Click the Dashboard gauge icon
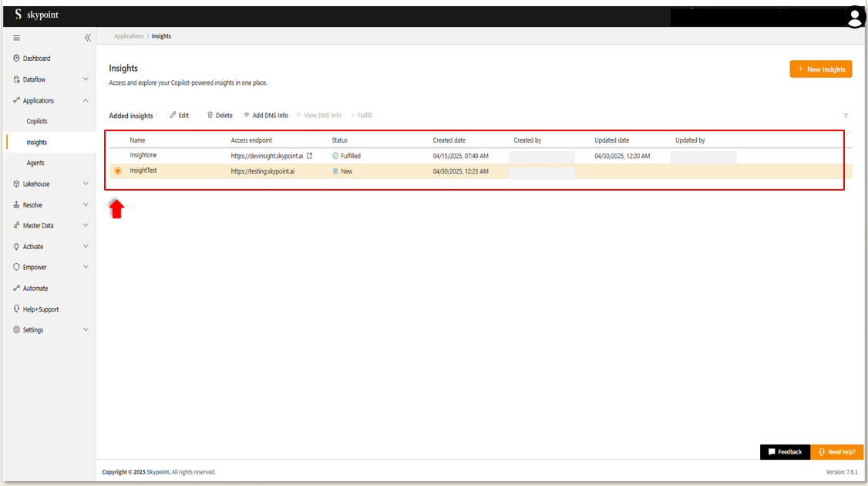 pyautogui.click(x=17, y=58)
